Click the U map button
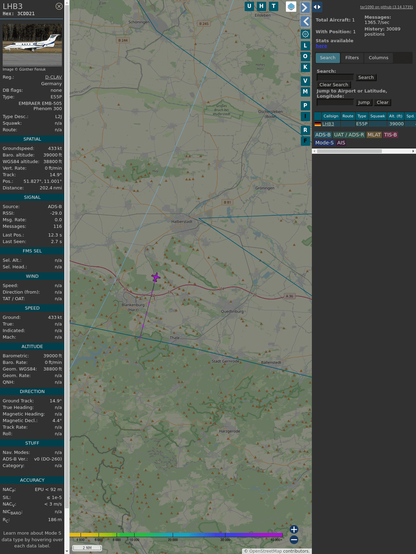 (249, 6)
